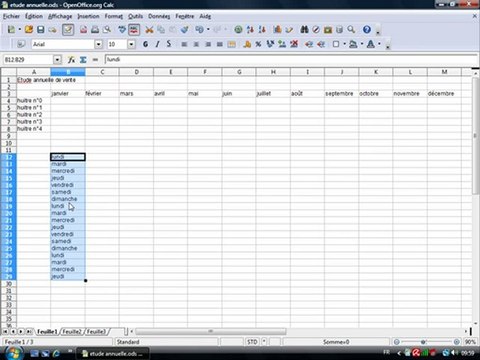
Task: Sort ascending
Action: (x=250, y=30)
